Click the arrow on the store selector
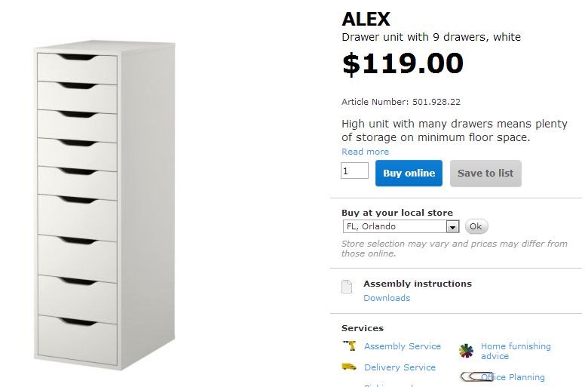Screen dimensions: 588x387 [x=452, y=226]
